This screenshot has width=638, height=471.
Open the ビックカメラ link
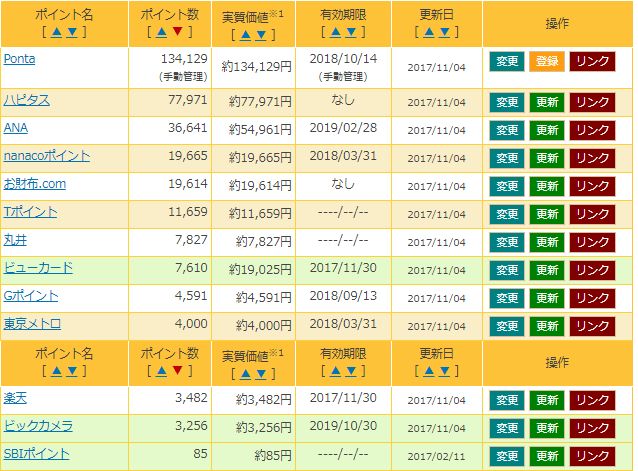point(38,426)
